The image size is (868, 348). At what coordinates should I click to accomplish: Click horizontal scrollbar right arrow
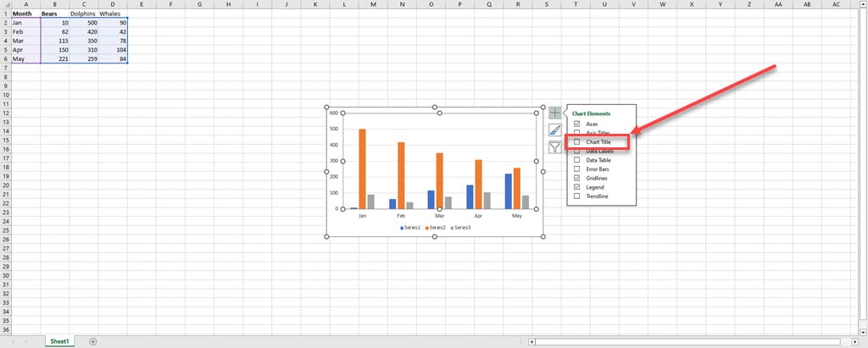tap(854, 342)
